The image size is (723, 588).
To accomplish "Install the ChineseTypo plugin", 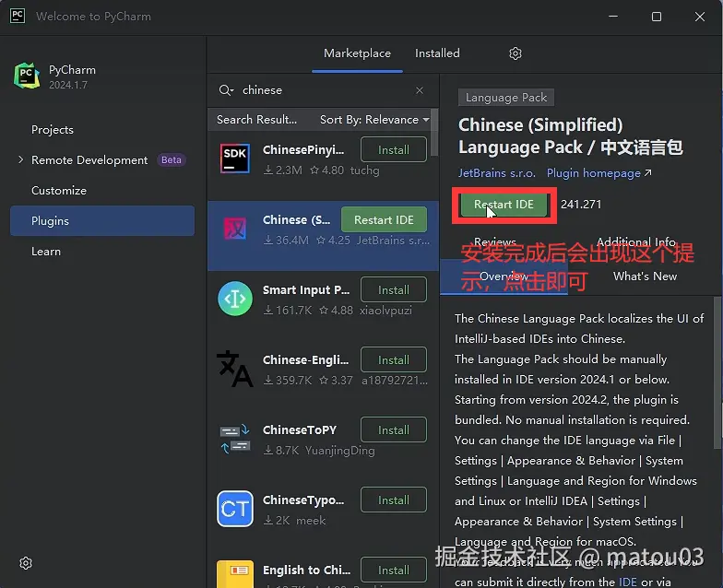I will click(x=393, y=500).
